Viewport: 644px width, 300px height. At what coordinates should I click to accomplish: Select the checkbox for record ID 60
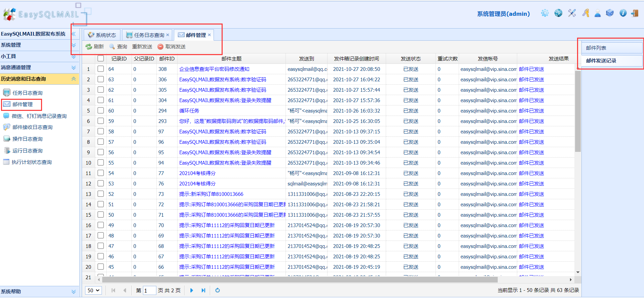coord(101,111)
